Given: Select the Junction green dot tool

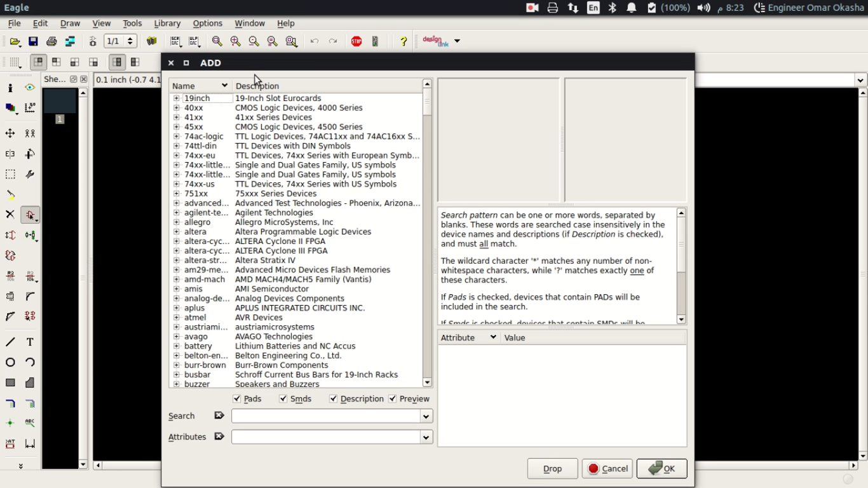Looking at the screenshot, I should pos(10,423).
